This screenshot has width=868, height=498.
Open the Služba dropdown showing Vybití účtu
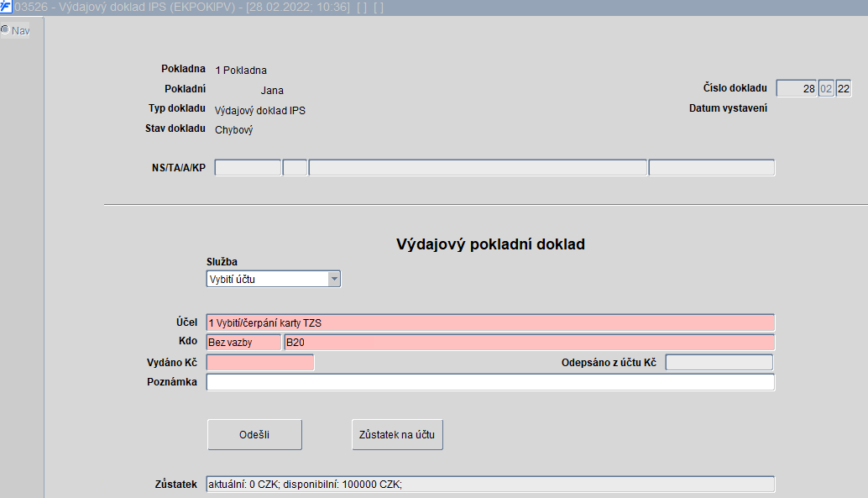coord(274,279)
